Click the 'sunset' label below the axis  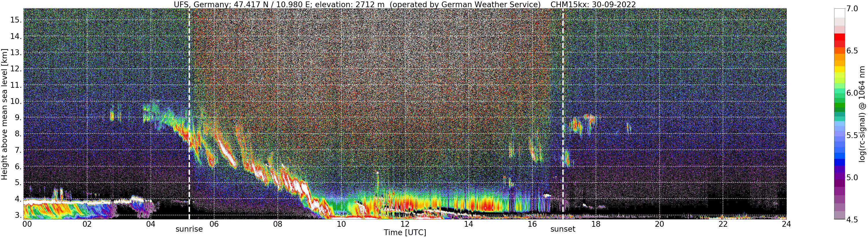(563, 229)
